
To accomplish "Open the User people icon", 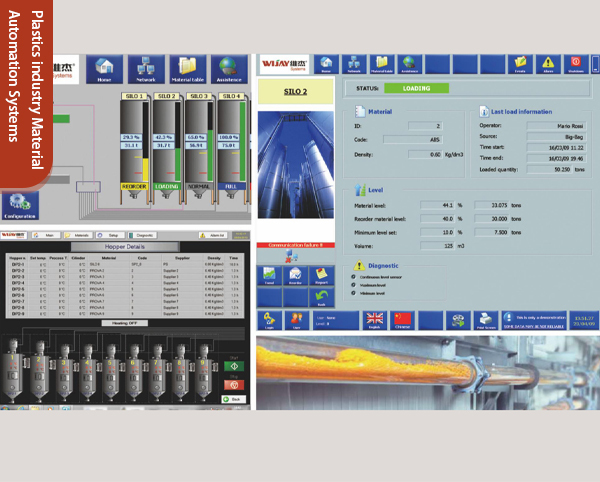I will tap(297, 320).
